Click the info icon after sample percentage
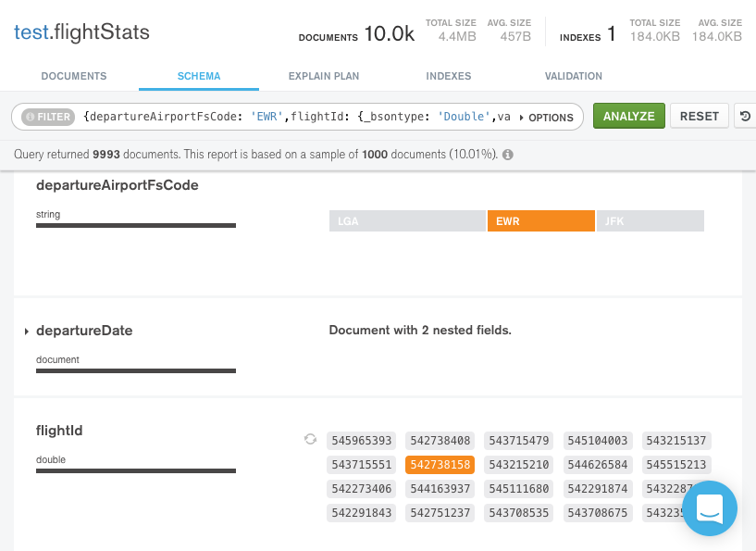This screenshot has width=756, height=551. 508,155
